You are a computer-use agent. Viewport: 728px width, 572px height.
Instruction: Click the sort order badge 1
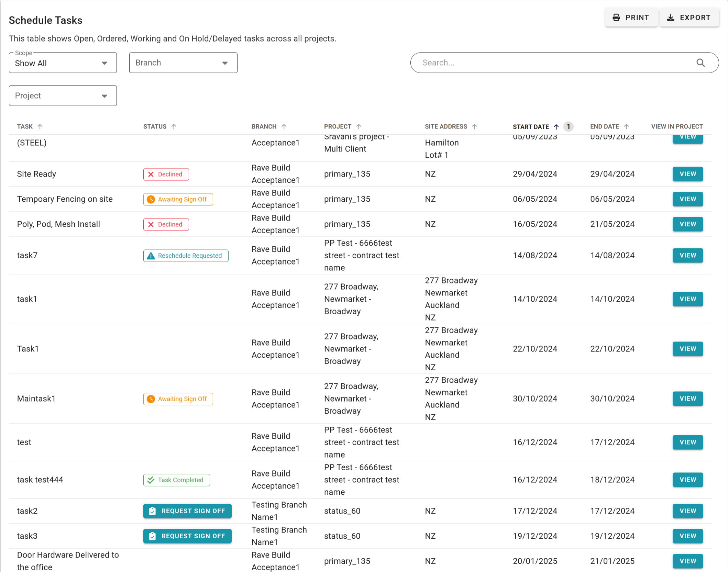tap(569, 127)
